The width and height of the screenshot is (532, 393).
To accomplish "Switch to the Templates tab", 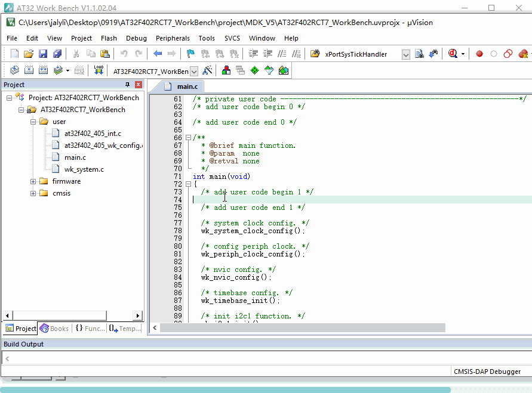I will [x=125, y=328].
